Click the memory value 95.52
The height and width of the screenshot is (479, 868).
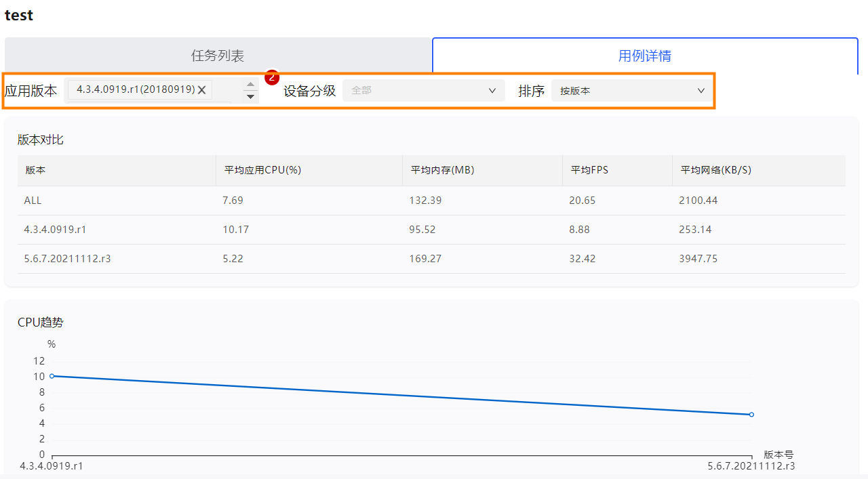coord(422,230)
